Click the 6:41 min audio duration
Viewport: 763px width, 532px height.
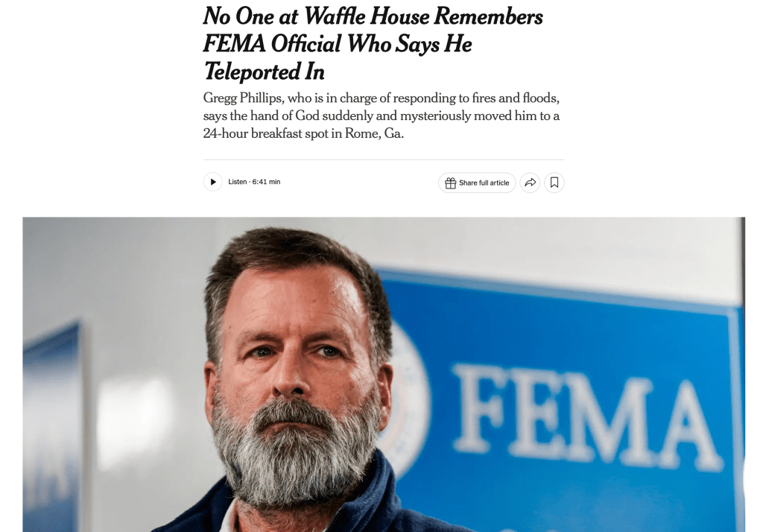click(x=266, y=182)
